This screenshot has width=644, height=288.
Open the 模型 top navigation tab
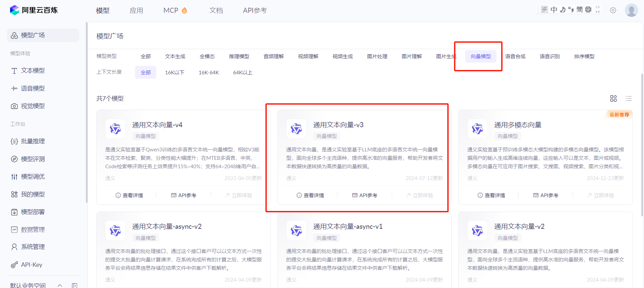click(103, 10)
